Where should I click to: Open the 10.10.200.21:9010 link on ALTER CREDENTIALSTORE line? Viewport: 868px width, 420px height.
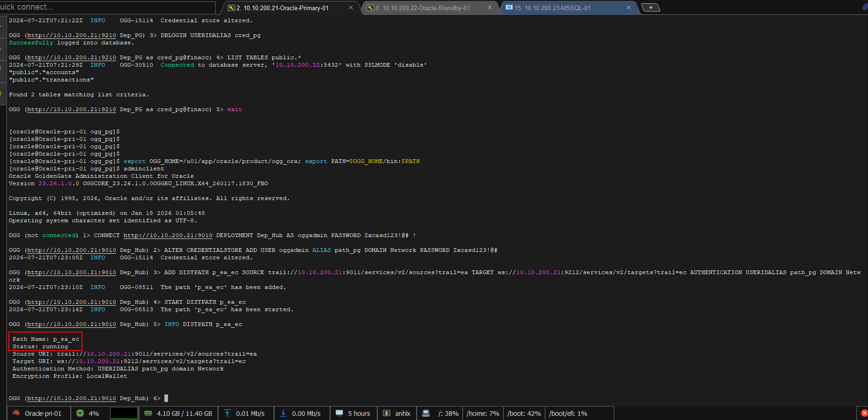[72, 250]
